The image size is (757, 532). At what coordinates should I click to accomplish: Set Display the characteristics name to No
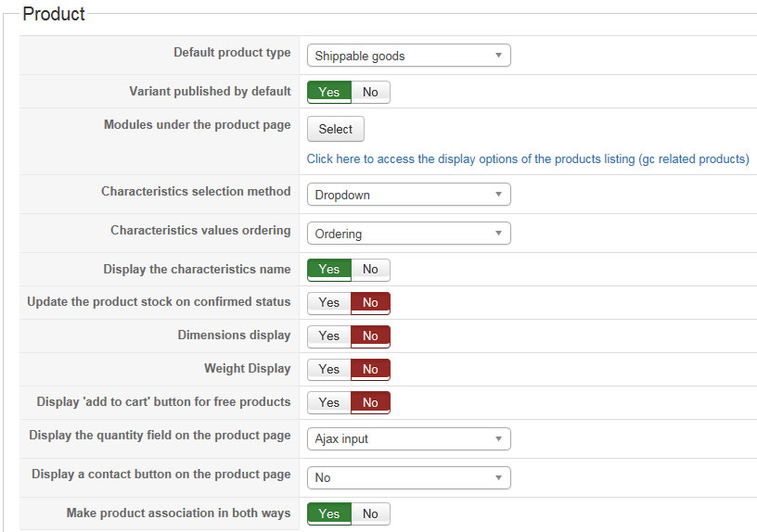point(370,269)
